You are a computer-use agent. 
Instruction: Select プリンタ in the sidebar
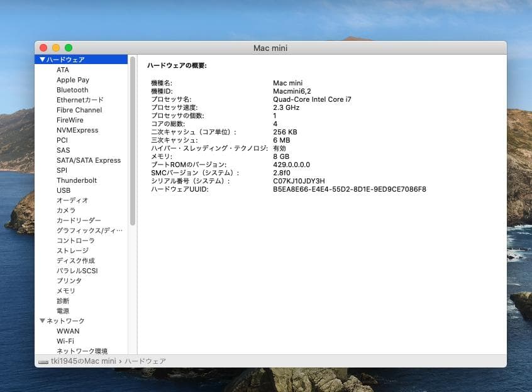[67, 281]
